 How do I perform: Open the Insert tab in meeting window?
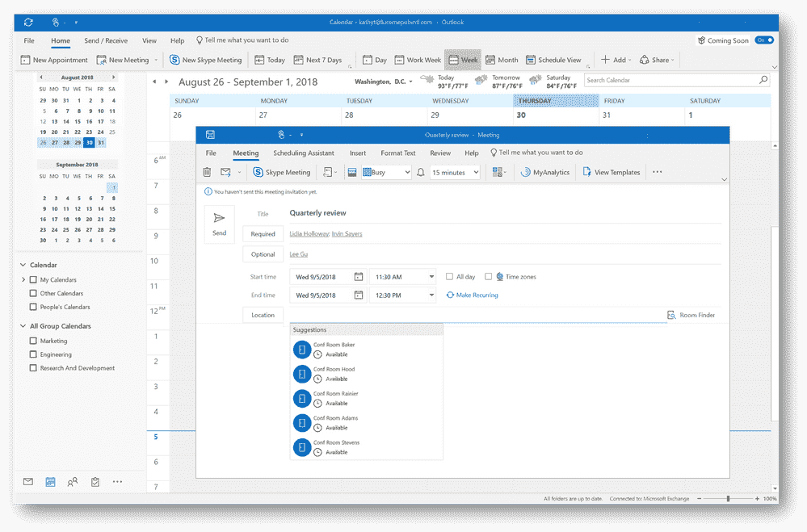click(x=358, y=153)
